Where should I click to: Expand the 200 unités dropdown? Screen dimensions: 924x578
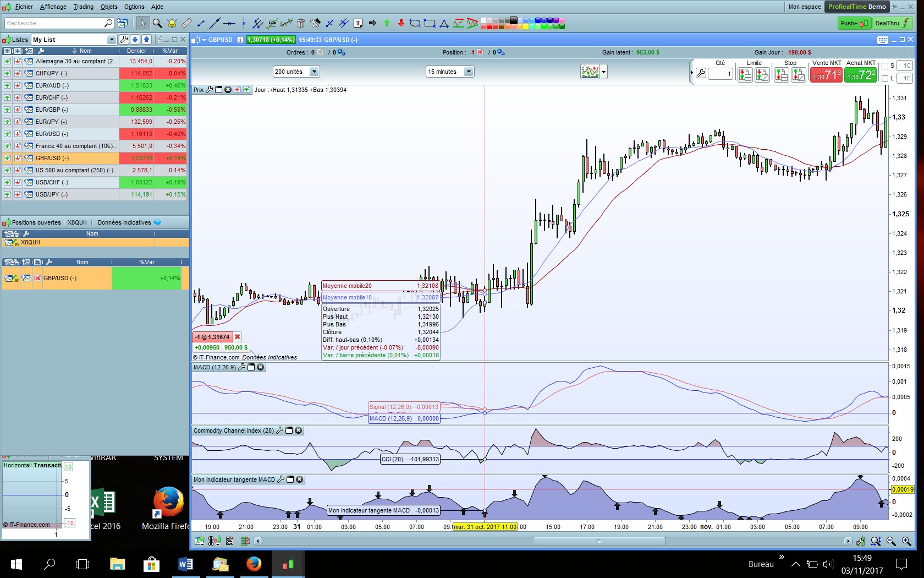pyautogui.click(x=314, y=72)
